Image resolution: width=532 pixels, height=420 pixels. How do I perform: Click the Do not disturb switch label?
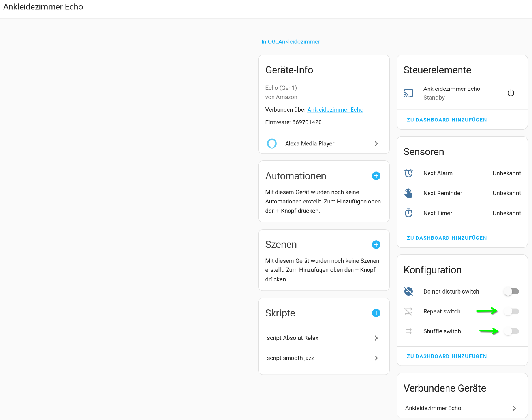(x=451, y=292)
